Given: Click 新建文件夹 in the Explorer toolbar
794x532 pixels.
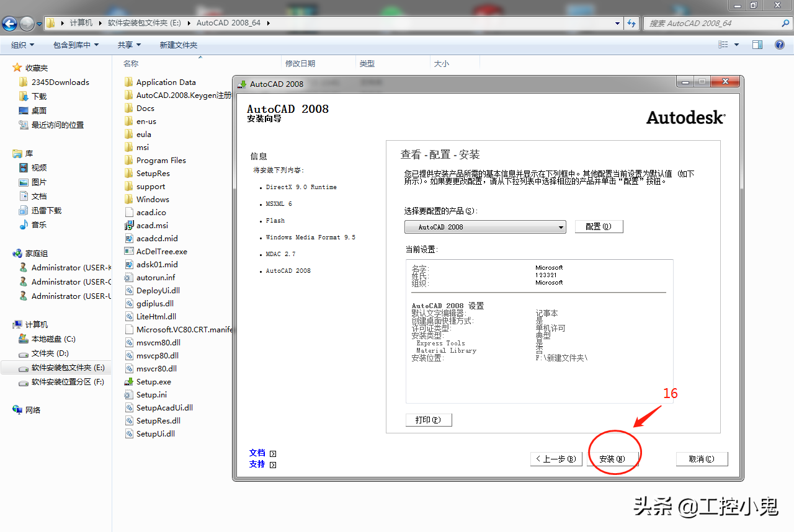Looking at the screenshot, I should pyautogui.click(x=179, y=45).
